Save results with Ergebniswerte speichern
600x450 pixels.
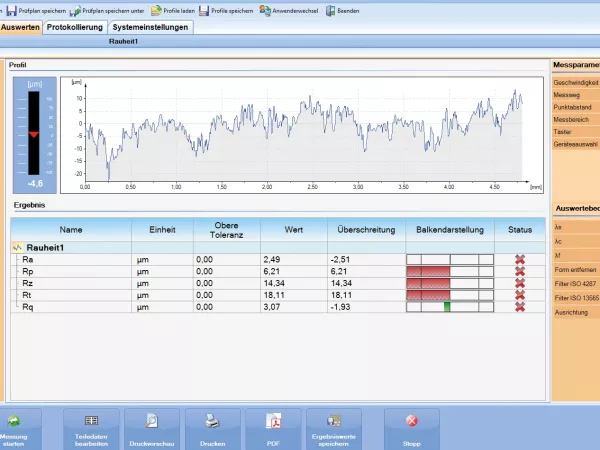(334, 428)
